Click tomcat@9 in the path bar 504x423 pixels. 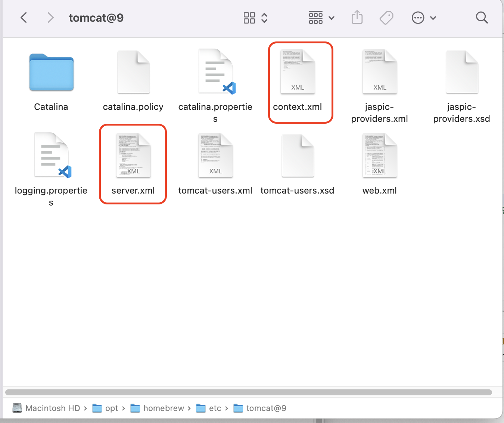coord(260,408)
